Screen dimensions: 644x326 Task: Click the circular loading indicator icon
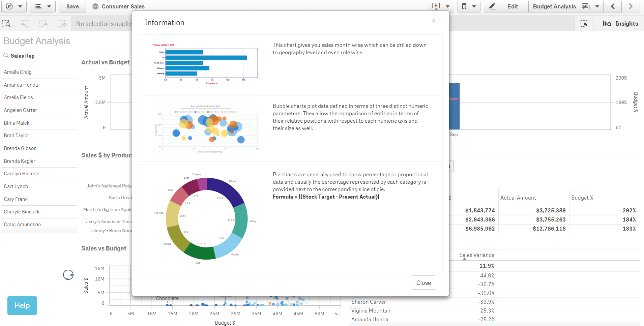pyautogui.click(x=68, y=275)
